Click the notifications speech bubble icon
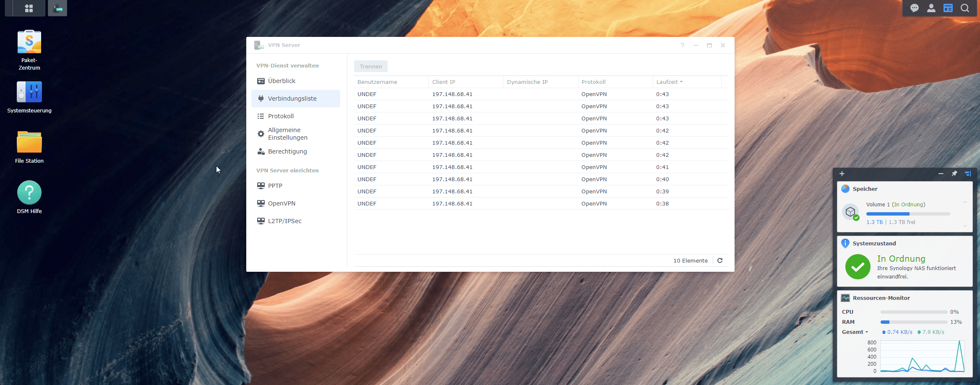Image resolution: width=980 pixels, height=385 pixels. tap(915, 8)
